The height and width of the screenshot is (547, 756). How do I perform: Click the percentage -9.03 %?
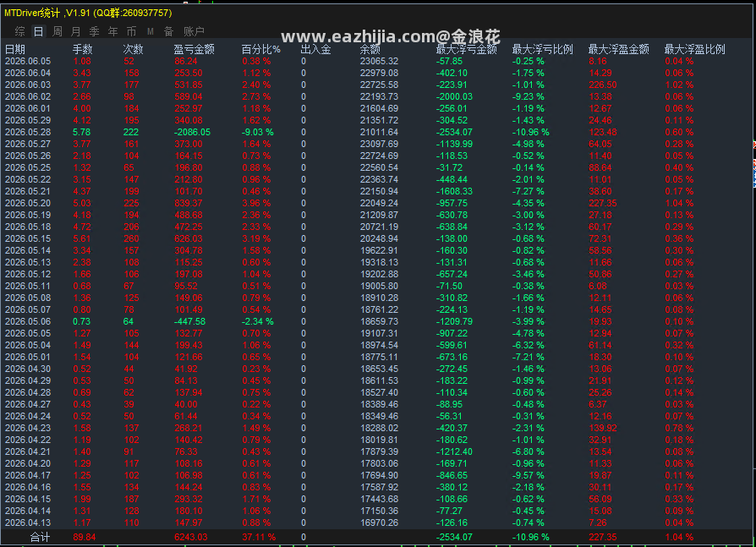pos(257,132)
